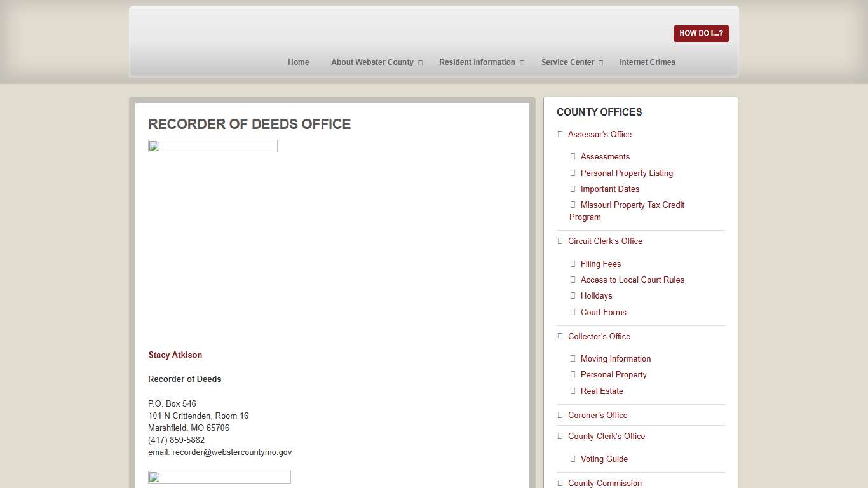Screen dimensions: 868x488
Task: Select the Voting Guide link
Action: pyautogui.click(x=604, y=459)
